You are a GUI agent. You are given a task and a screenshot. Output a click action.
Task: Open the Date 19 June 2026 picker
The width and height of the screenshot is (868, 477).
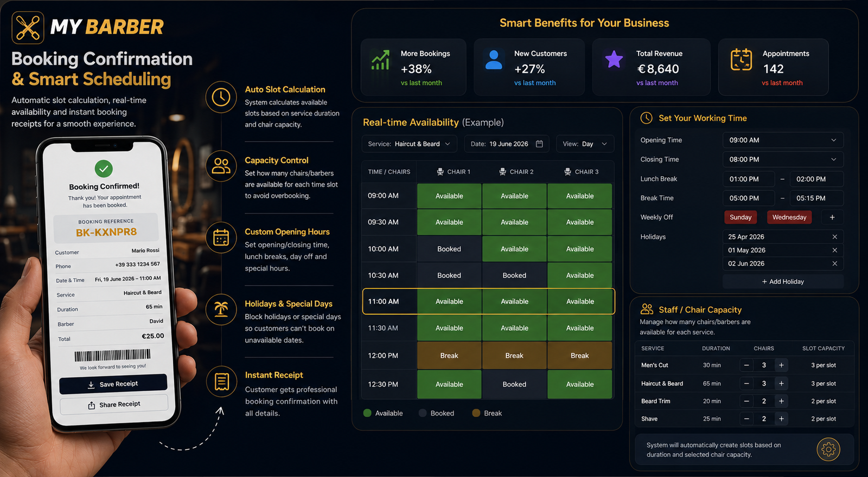[507, 144]
